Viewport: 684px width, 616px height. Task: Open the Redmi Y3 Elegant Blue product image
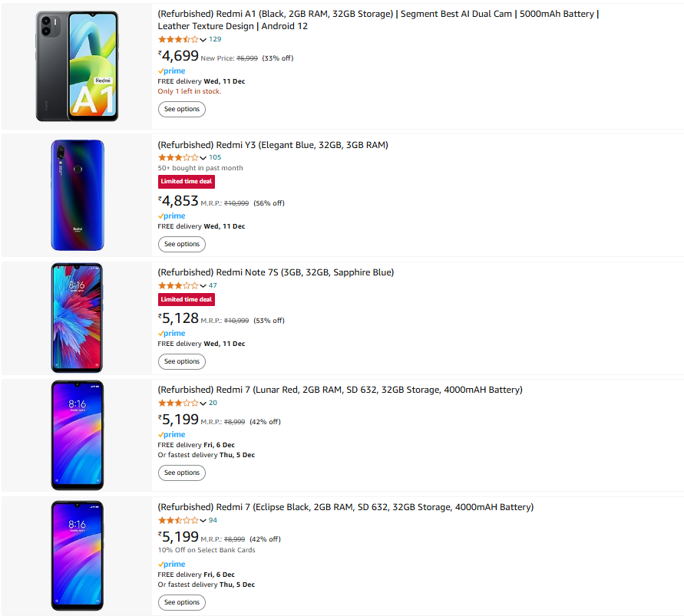[78, 195]
